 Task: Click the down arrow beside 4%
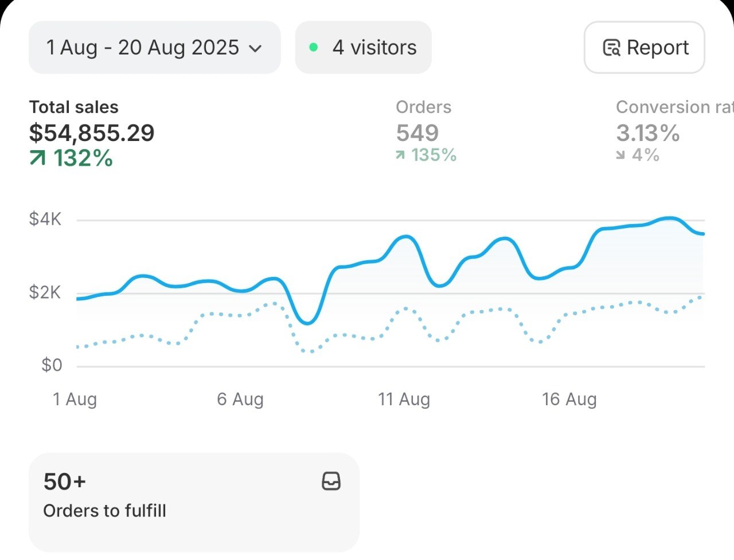pyautogui.click(x=620, y=155)
